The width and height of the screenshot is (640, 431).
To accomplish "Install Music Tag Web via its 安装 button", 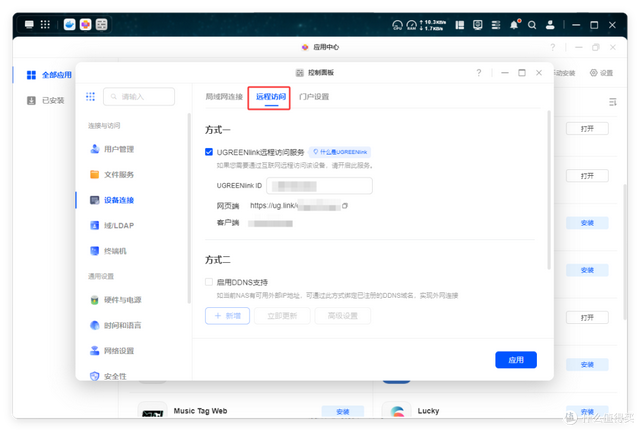I will (342, 411).
